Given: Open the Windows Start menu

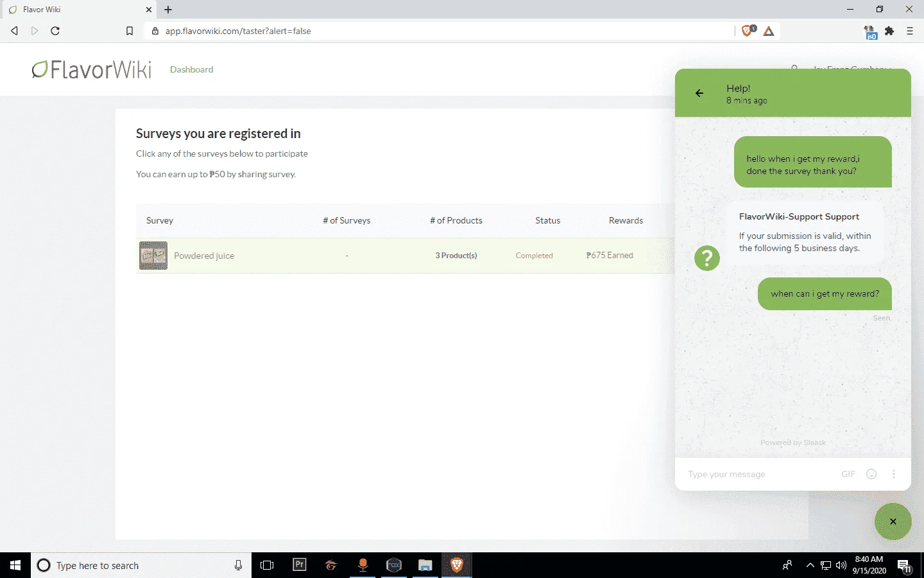Looking at the screenshot, I should click(x=15, y=565).
